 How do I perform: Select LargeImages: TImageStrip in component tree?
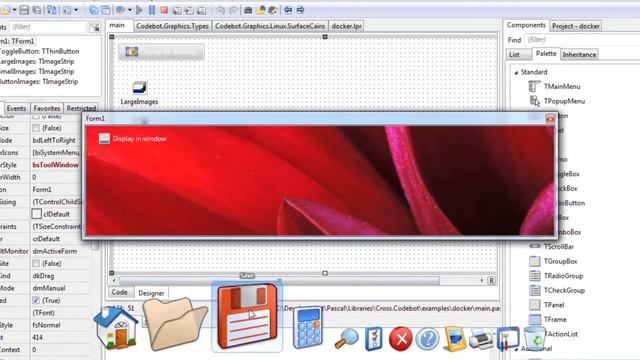[x=37, y=62]
